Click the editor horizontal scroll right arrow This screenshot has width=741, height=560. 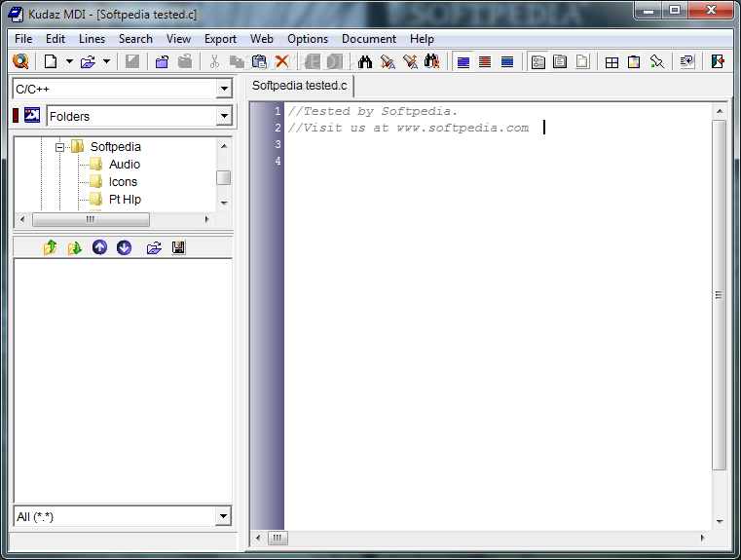coord(702,538)
